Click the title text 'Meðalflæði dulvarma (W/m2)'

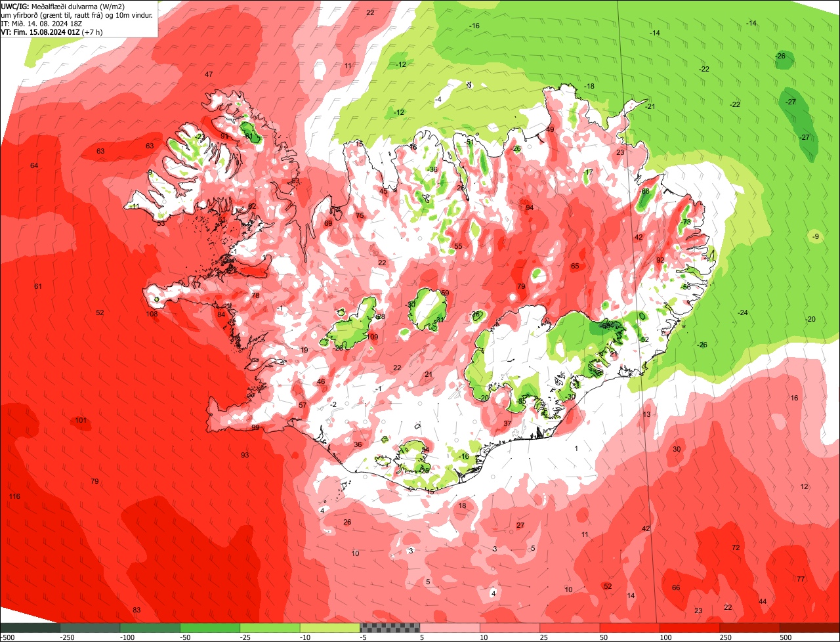[x=78, y=7]
